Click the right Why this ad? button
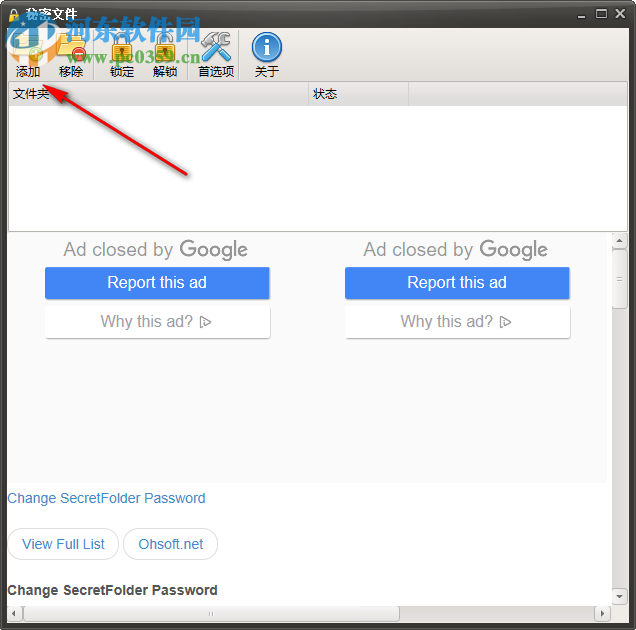636x630 pixels. pyautogui.click(x=457, y=322)
